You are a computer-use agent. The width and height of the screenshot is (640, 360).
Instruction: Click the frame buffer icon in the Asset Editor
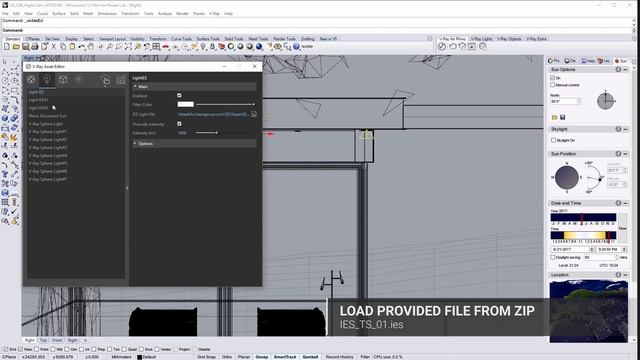120,80
